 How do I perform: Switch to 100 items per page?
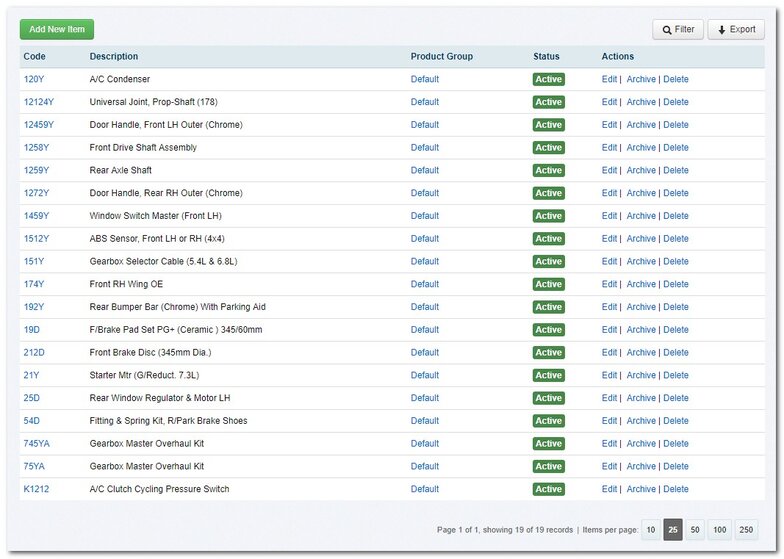point(720,530)
